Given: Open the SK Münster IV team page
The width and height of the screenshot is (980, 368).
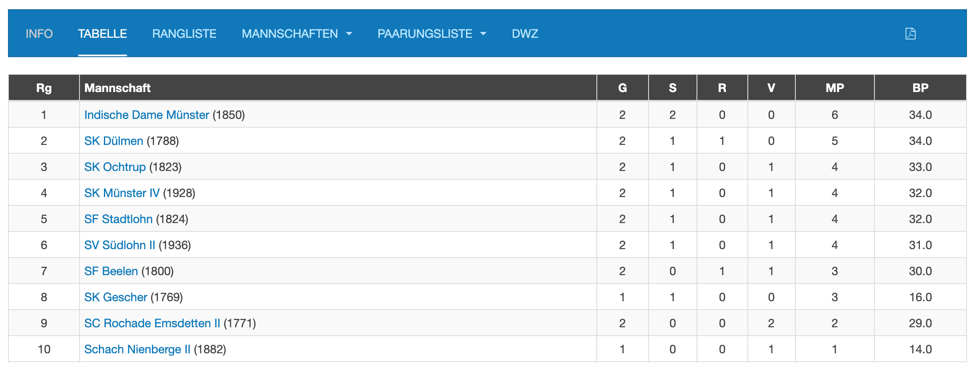Looking at the screenshot, I should coord(122,193).
